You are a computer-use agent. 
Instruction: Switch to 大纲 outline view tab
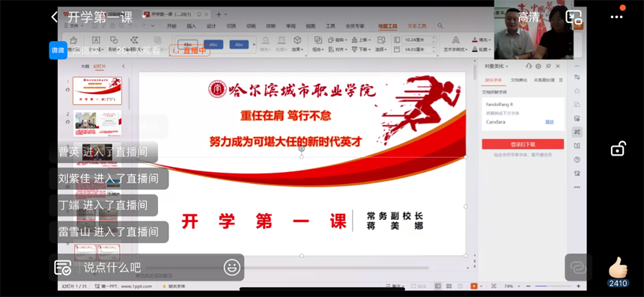point(85,66)
